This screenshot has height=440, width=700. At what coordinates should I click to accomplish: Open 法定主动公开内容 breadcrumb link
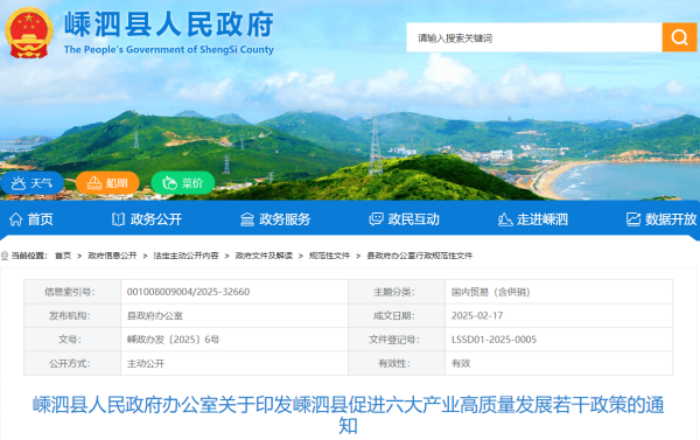click(186, 255)
